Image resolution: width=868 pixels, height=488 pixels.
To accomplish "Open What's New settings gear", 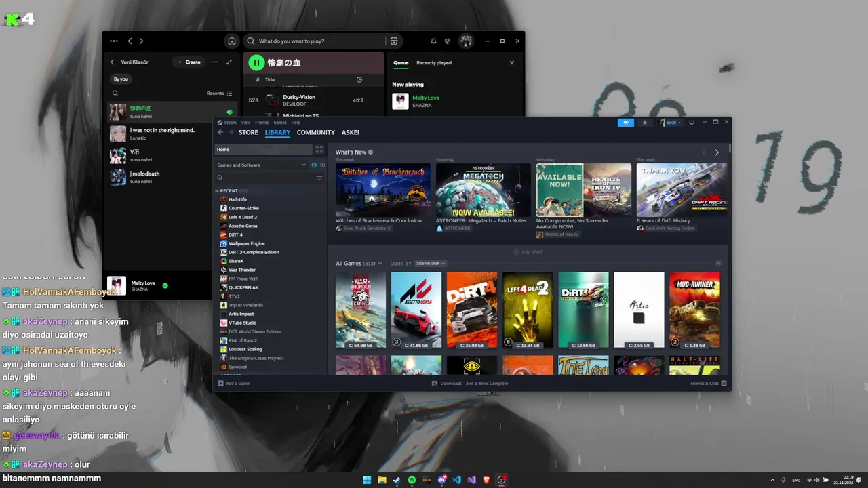I will (370, 152).
